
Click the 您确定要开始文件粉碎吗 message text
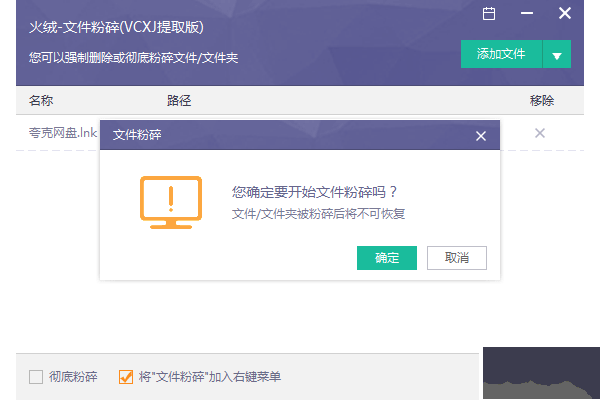315,192
